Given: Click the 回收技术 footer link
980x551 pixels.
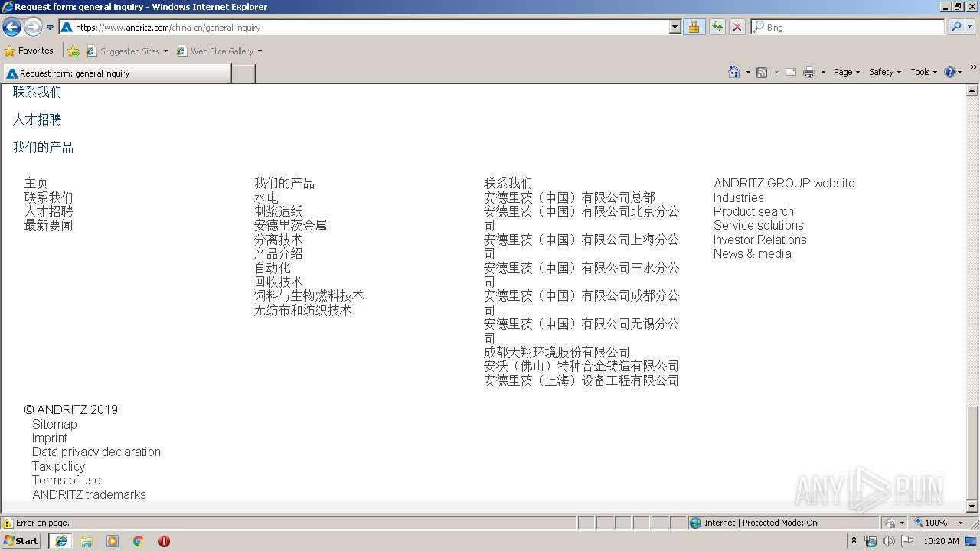Looking at the screenshot, I should click(278, 282).
